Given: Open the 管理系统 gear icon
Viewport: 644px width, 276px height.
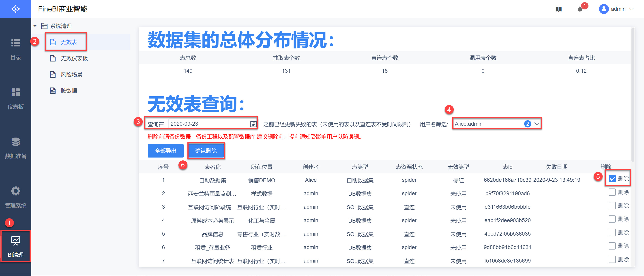Looking at the screenshot, I should click(15, 191).
